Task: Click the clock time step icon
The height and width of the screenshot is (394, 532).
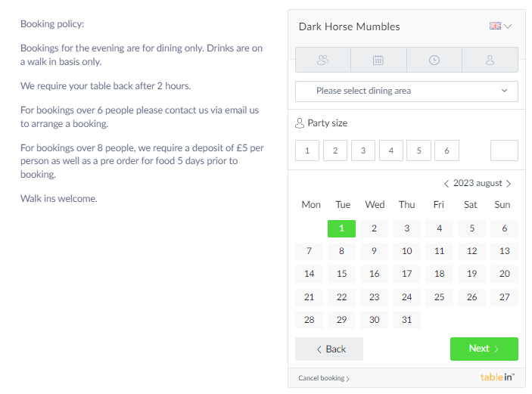Action: click(x=434, y=60)
